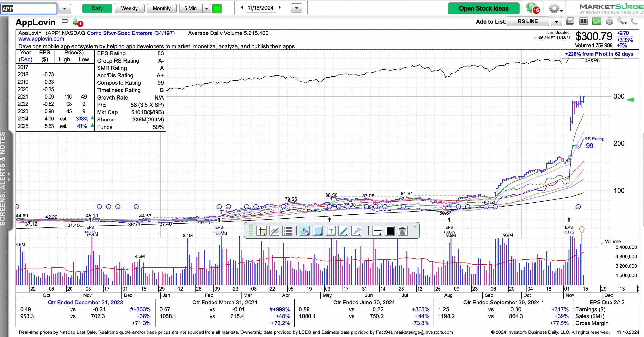Click the phone support icon
Viewport: 644px width, 337px height.
pyautogui.click(x=634, y=22)
